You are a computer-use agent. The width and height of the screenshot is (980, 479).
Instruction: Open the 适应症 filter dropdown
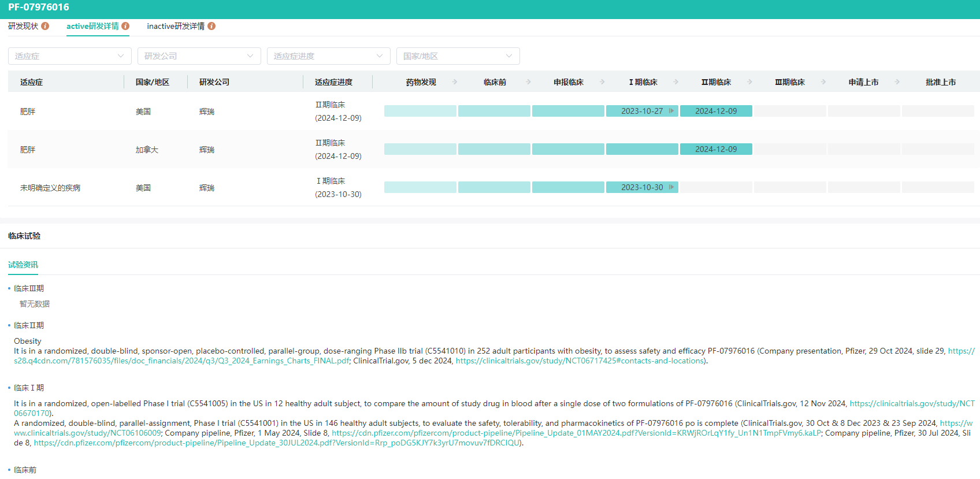(69, 56)
